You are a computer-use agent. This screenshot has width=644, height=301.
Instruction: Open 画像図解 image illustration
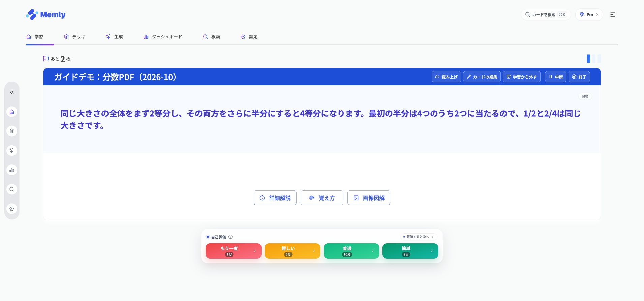[x=369, y=198]
